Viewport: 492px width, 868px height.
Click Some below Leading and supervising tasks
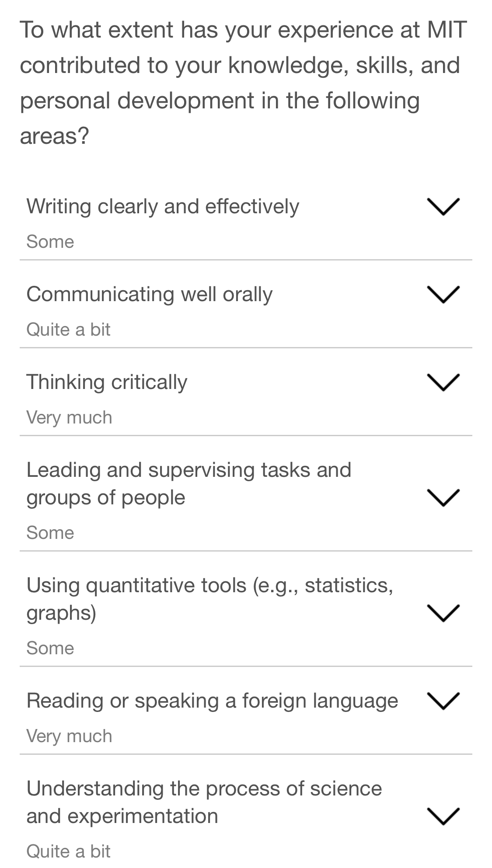(50, 532)
